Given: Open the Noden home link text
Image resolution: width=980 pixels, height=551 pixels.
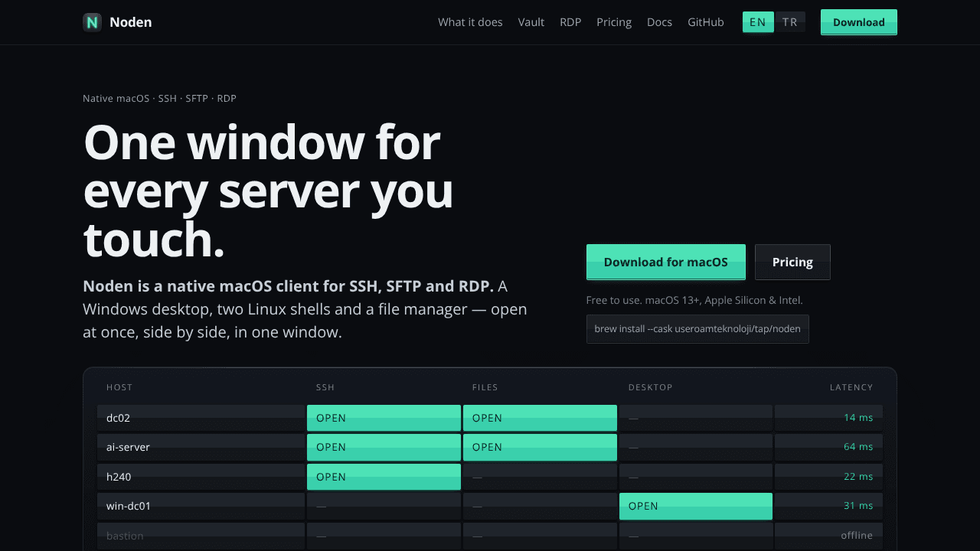Looking at the screenshot, I should coord(130,22).
